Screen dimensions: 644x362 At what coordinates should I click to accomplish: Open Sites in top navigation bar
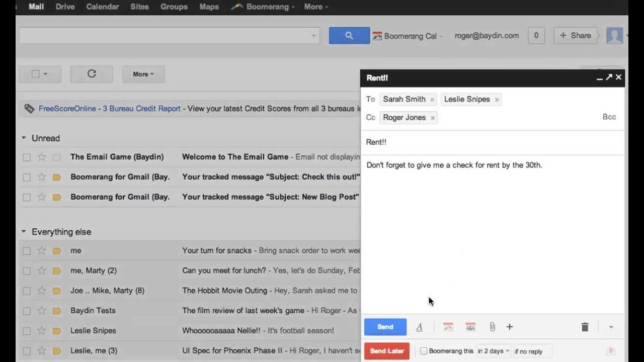click(x=139, y=7)
